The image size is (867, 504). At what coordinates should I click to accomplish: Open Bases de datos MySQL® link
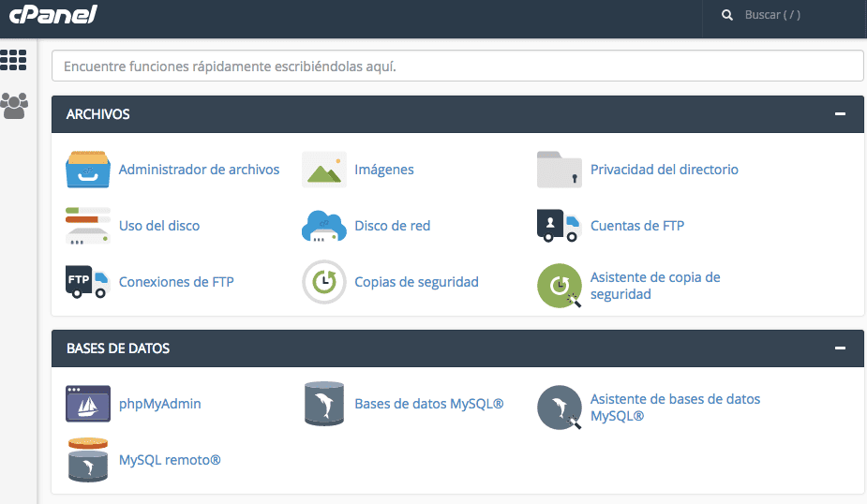tap(429, 404)
